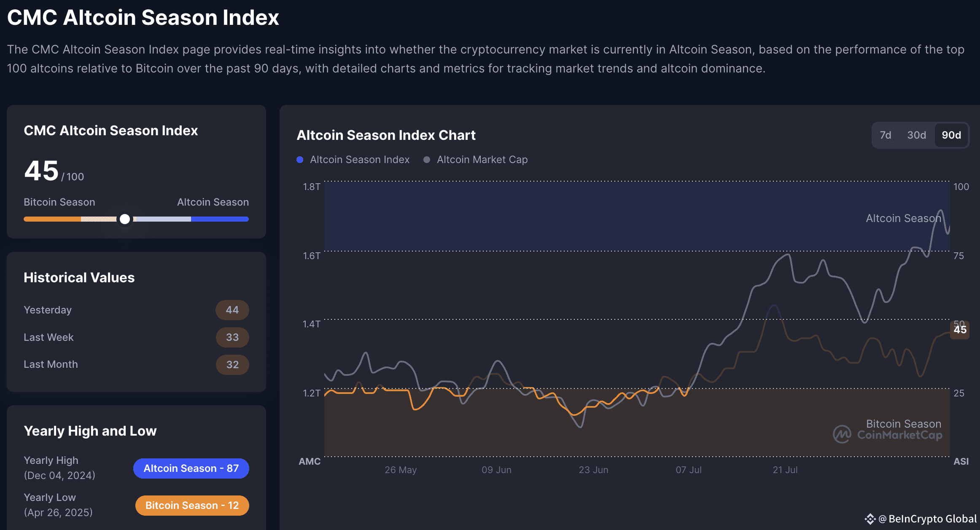Click the AMC axis label

[310, 461]
